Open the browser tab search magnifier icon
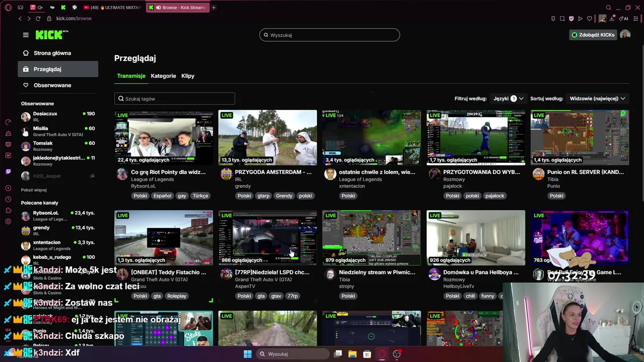Screen dimensions: 644x362 608,8
